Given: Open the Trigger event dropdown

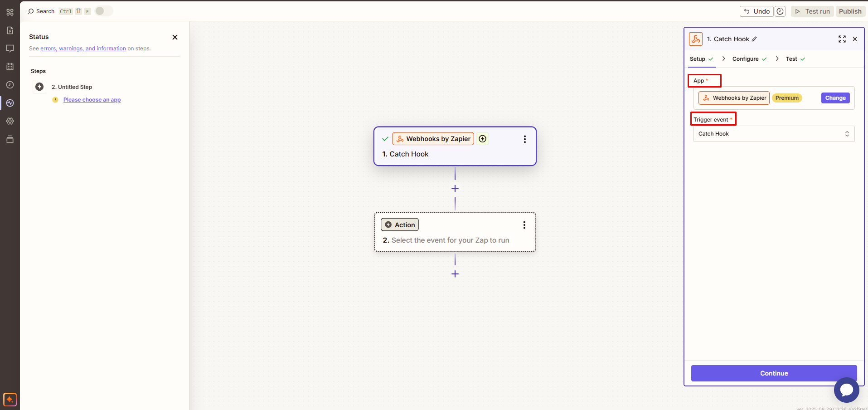Looking at the screenshot, I should [x=774, y=134].
